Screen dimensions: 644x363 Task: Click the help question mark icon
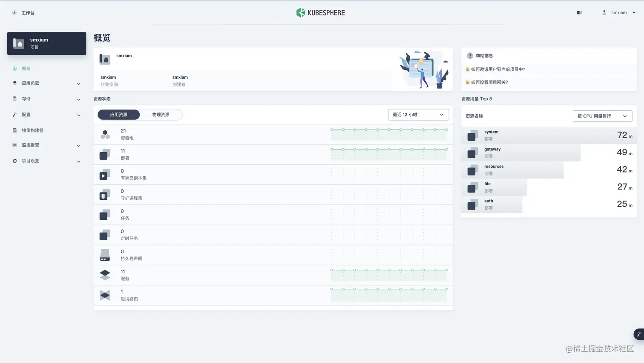(470, 56)
